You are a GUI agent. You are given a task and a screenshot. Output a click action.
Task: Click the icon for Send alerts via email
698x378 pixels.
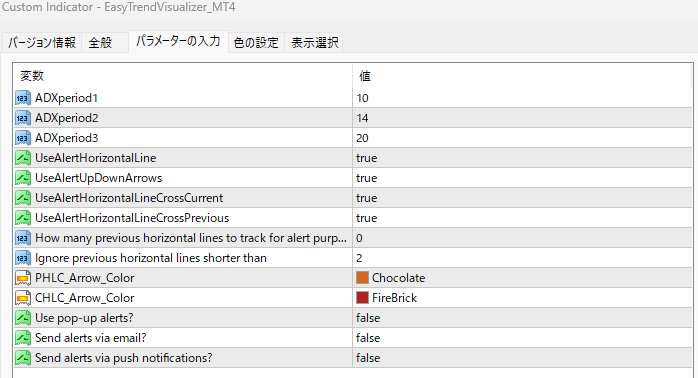(x=23, y=338)
